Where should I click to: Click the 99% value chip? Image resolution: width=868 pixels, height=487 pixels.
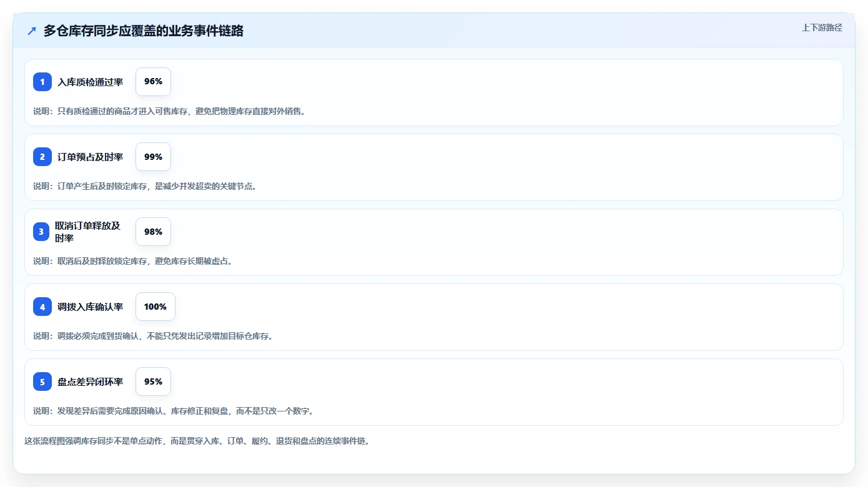click(x=153, y=157)
